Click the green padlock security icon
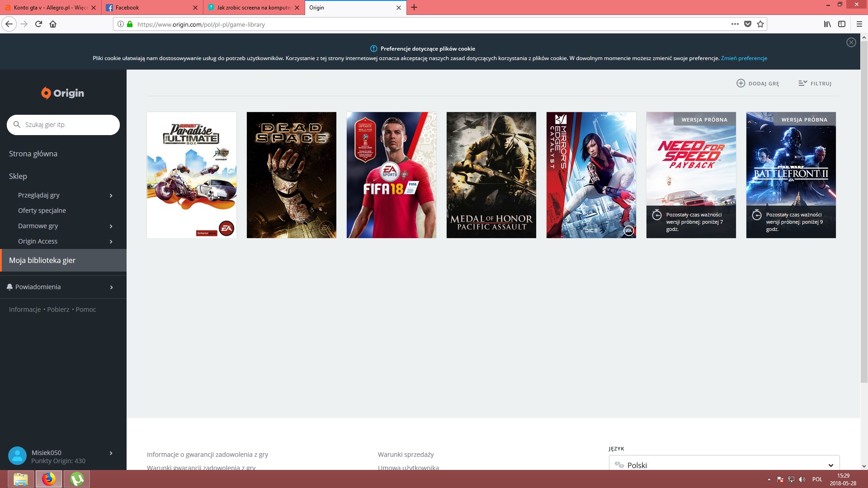 click(130, 24)
